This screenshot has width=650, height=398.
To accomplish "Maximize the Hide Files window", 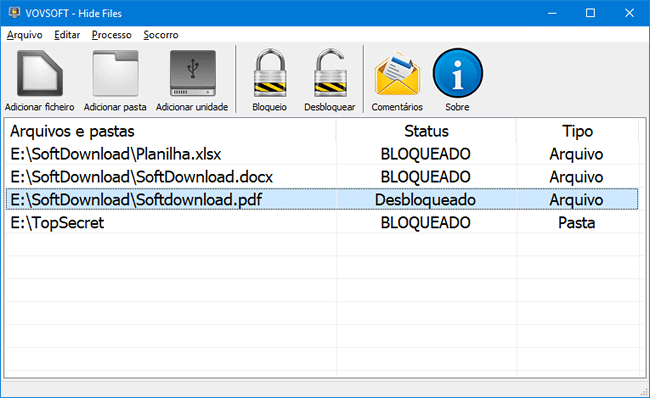I will (590, 13).
